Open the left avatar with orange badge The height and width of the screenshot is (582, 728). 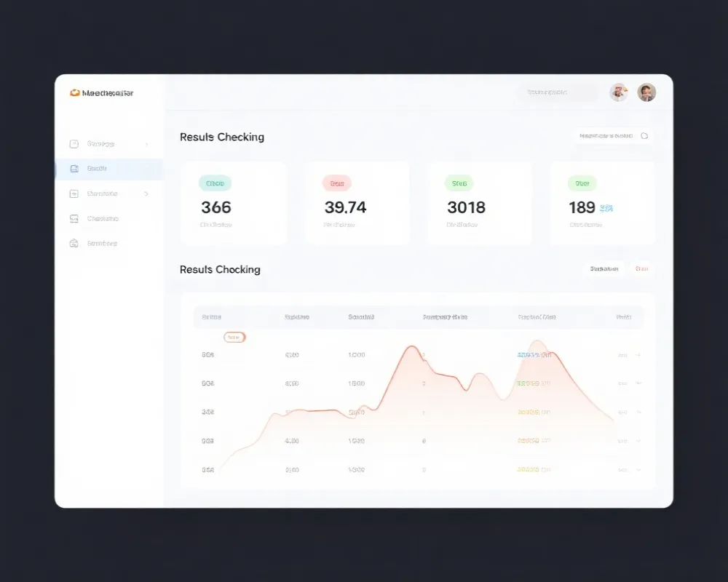coord(619,92)
